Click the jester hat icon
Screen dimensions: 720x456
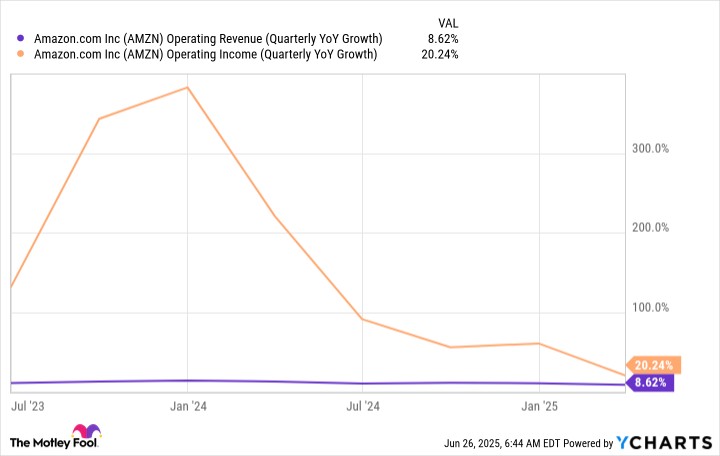coord(86,431)
